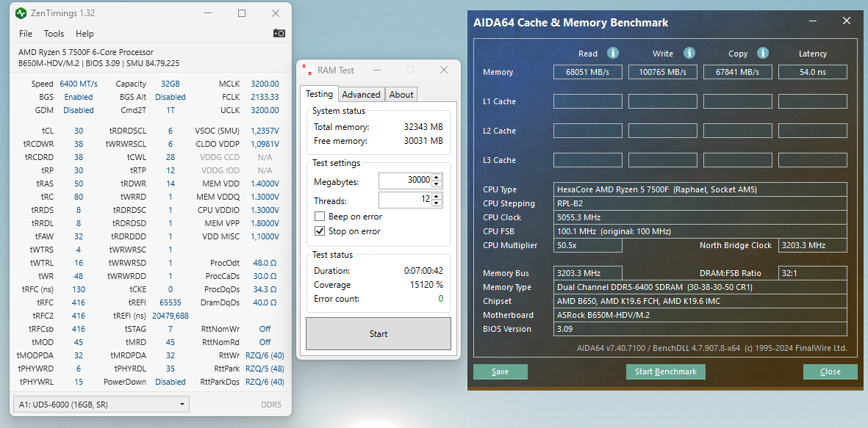Click CPU Clock value 5055.3 MHz
Screen dimensions: 868x428
coord(700,217)
